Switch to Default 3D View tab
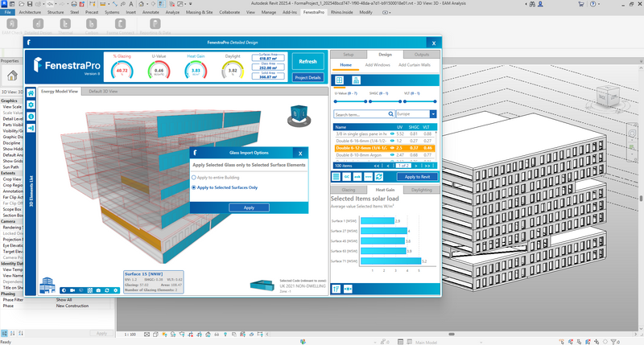This screenshot has width=644, height=345. [103, 91]
